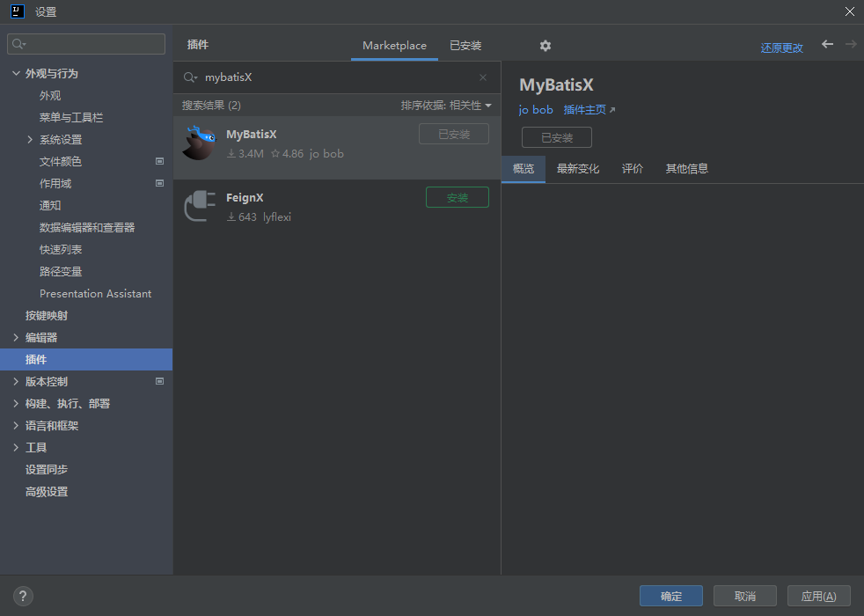Select 设置同步 in the settings tree
864x616 pixels.
point(47,469)
